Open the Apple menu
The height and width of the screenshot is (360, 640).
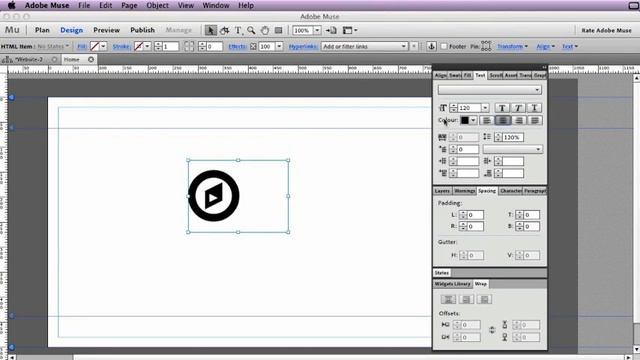coord(11,5)
